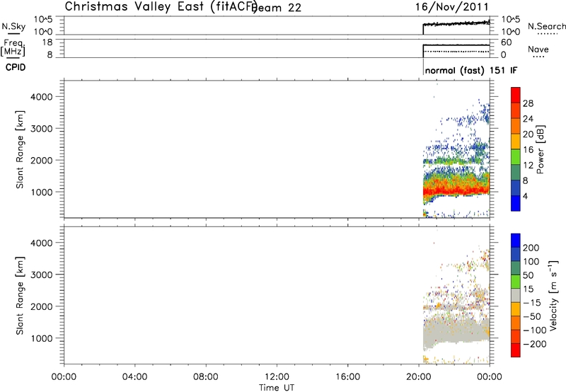Click the '08:00' time axis tick label
This screenshot has height=392, width=566.
point(206,377)
